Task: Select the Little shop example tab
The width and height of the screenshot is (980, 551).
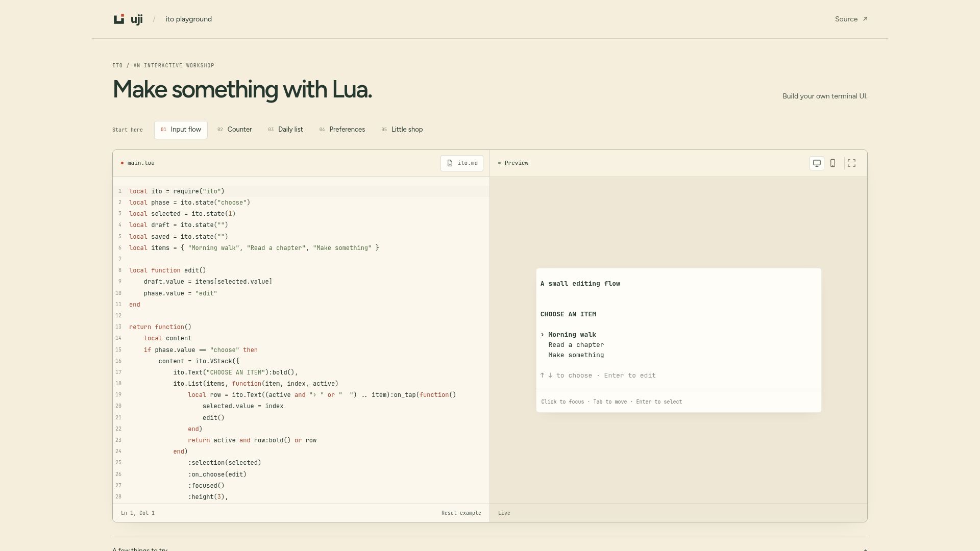Action: pos(402,130)
